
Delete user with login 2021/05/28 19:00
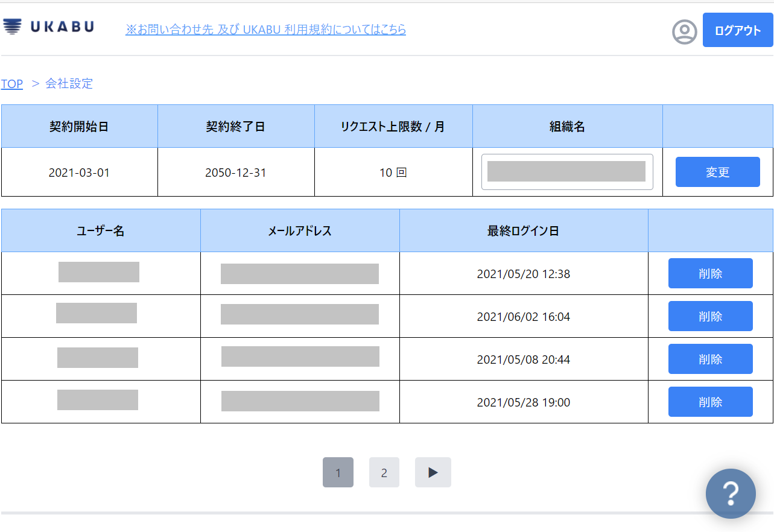pyautogui.click(x=711, y=402)
